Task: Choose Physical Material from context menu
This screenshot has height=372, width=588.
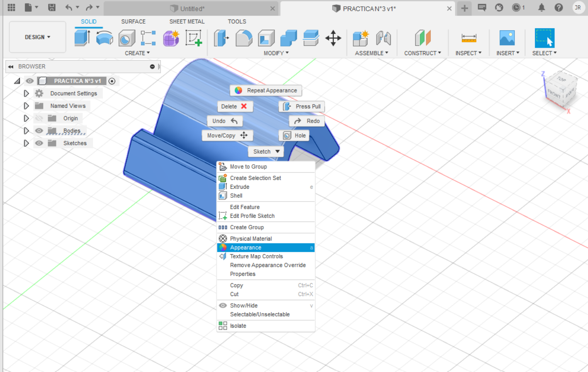Action: tap(266, 238)
